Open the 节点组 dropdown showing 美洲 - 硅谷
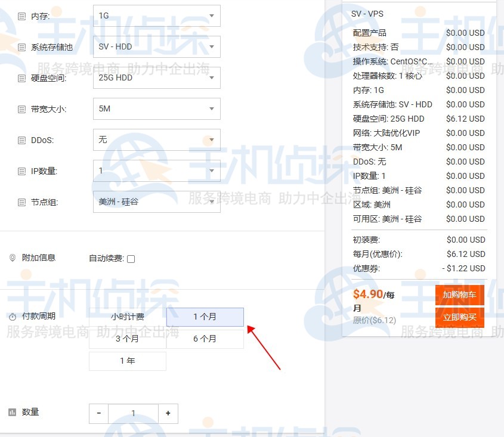 click(x=156, y=202)
